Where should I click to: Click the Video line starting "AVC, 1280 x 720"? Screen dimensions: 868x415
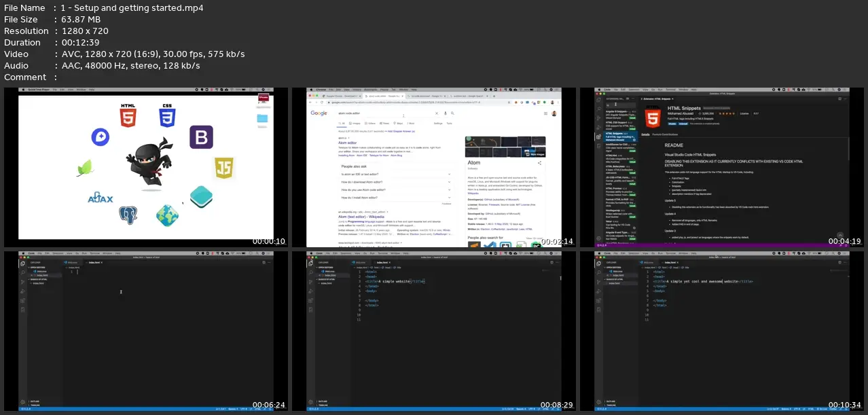[x=153, y=54]
